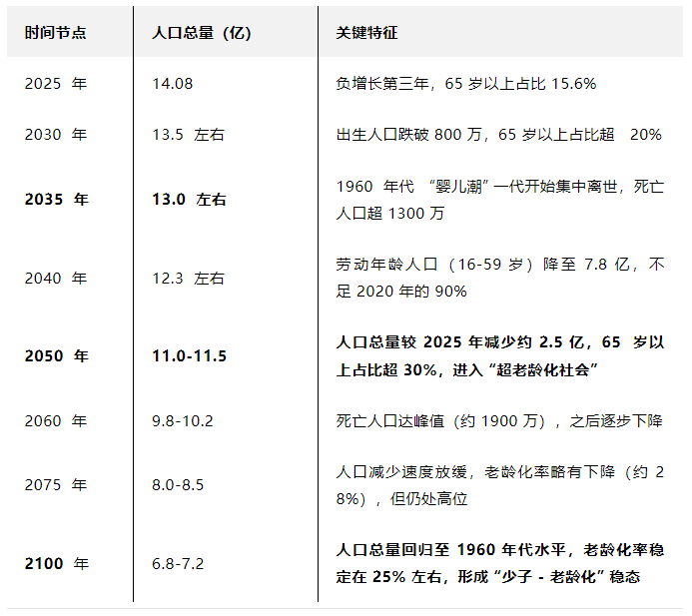Screen dimensions: 692x616
Task: Click the 人口总量（亿）column header
Action: click(201, 33)
